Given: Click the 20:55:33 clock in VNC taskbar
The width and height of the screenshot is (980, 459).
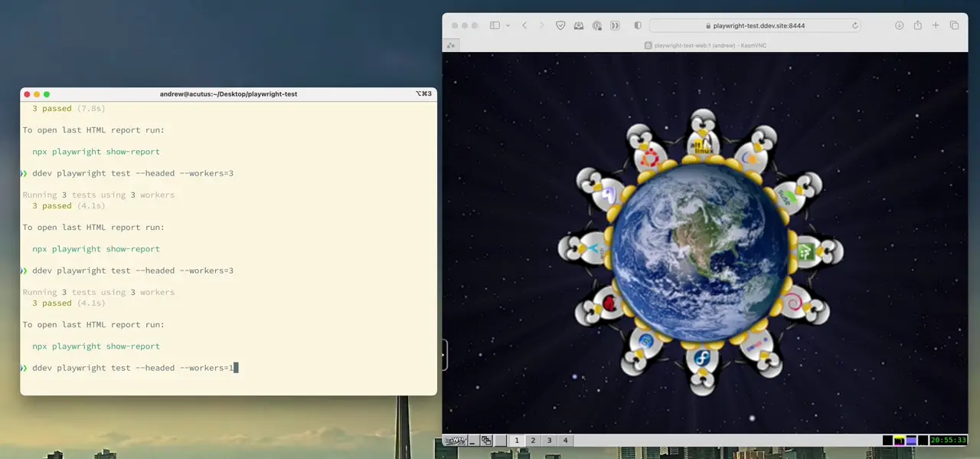Looking at the screenshot, I should pos(948,441).
